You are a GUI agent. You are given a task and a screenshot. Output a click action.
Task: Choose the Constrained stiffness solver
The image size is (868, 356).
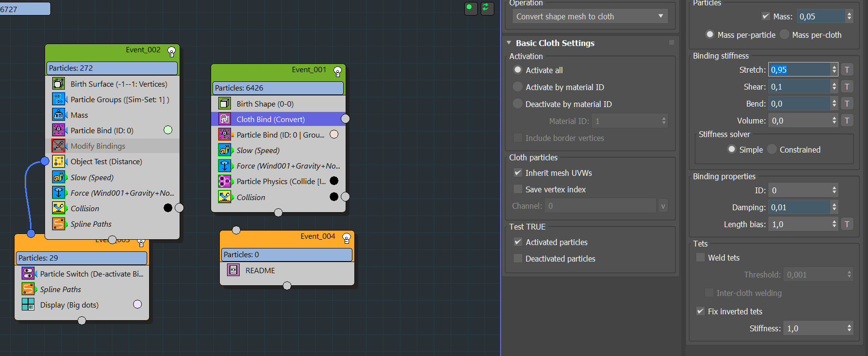coord(772,150)
